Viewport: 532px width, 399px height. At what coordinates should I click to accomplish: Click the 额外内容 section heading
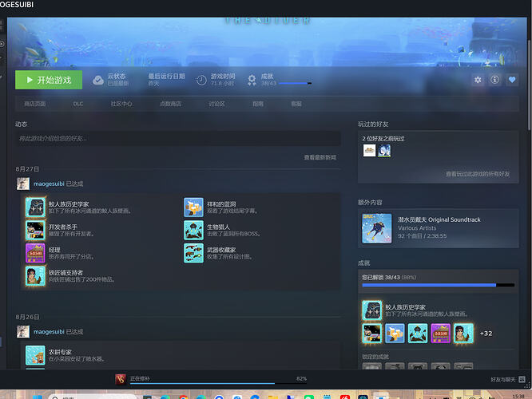point(370,203)
